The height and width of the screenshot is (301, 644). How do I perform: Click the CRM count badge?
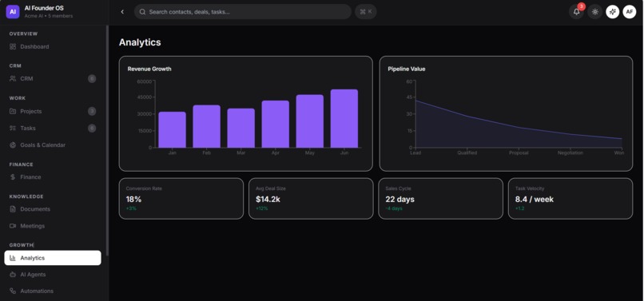tap(92, 79)
